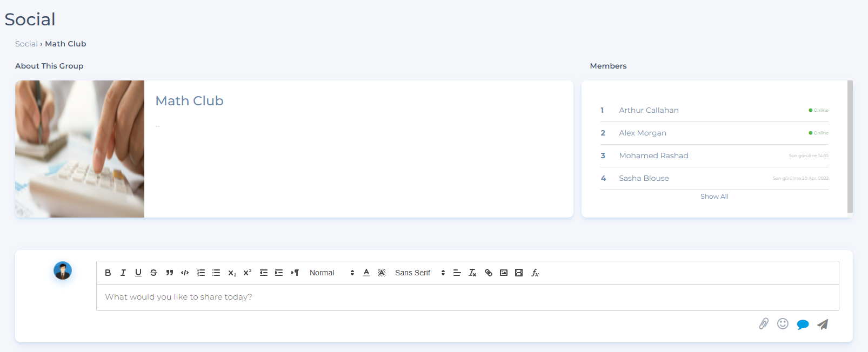Screen dimensions: 868x352
Task: Insert a video into the post
Action: 519,273
